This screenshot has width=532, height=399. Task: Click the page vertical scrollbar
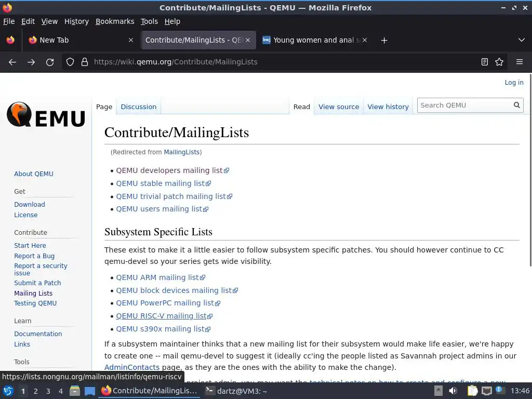(530, 170)
